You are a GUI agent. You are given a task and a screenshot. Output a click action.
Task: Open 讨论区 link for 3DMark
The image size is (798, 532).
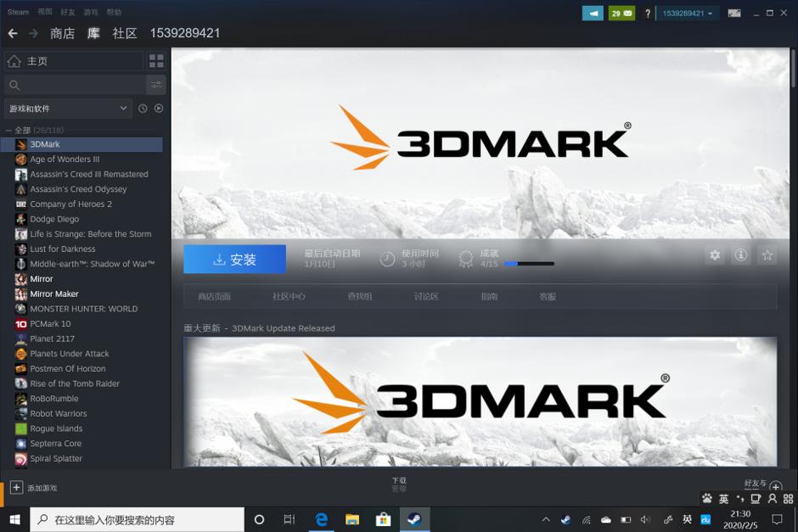pos(426,296)
